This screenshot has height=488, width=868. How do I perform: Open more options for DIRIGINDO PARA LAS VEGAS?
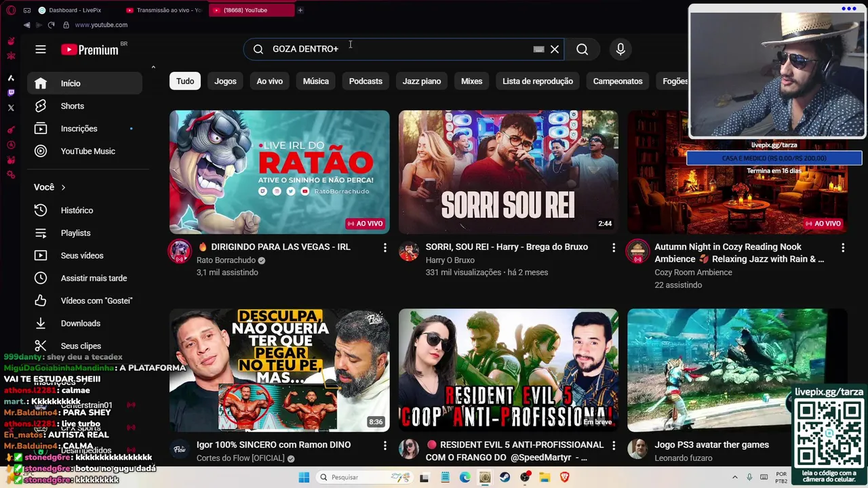384,248
